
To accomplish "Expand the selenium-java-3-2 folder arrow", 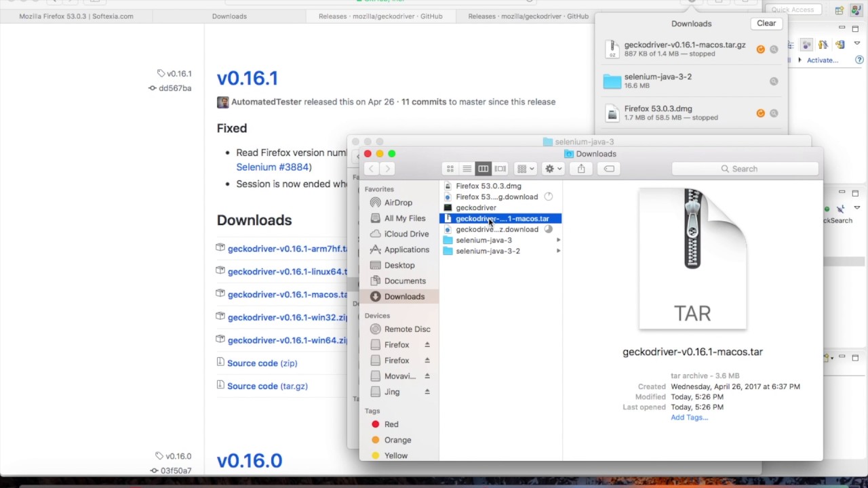I will (x=558, y=251).
